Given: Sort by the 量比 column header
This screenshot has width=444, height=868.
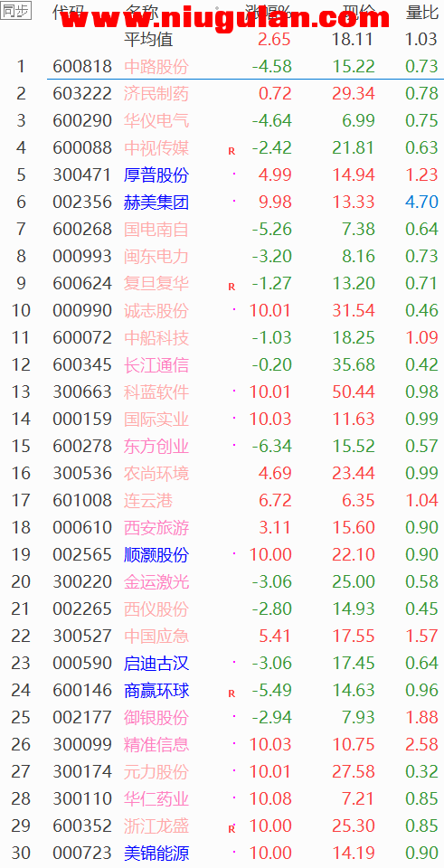Looking at the screenshot, I should pyautogui.click(x=422, y=12).
